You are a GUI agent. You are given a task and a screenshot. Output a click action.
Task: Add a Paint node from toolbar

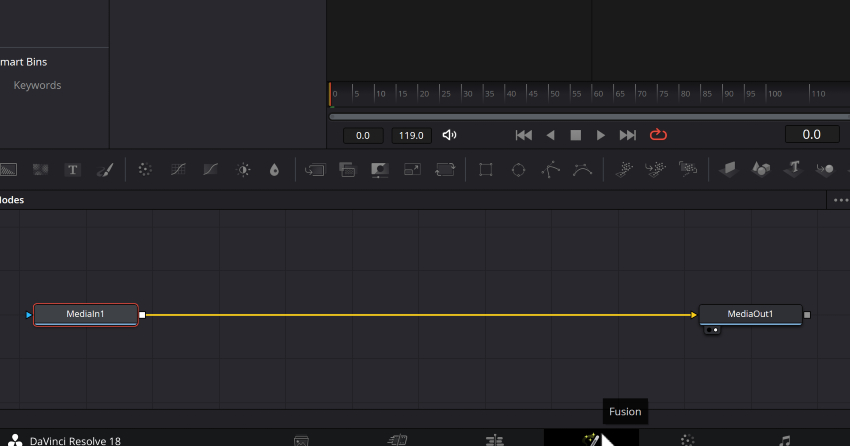(x=105, y=170)
